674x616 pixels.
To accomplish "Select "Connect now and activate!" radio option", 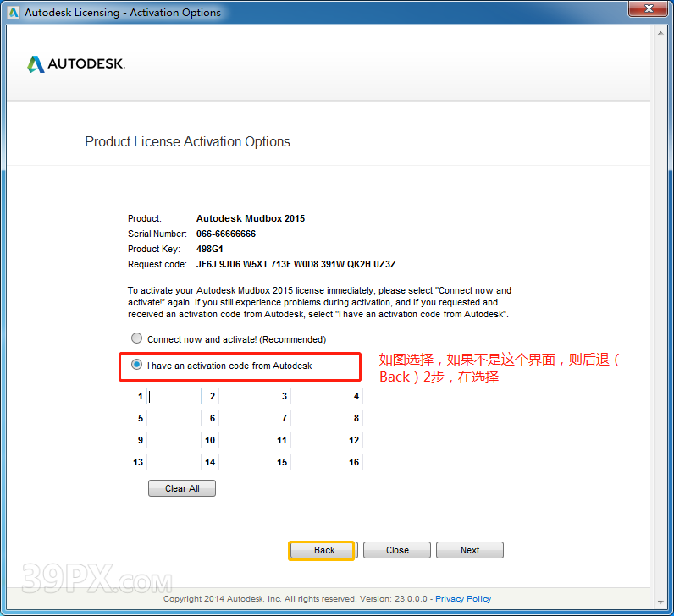I will [x=137, y=338].
